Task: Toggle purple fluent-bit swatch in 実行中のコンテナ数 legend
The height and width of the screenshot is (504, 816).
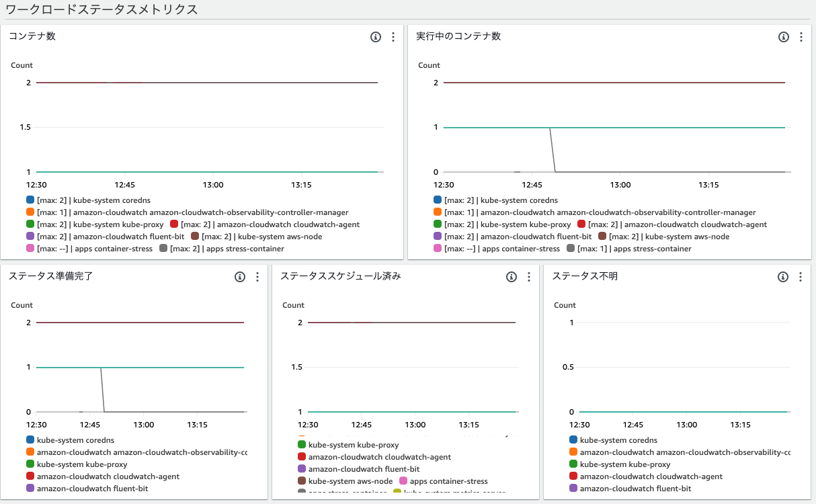Action: (438, 237)
